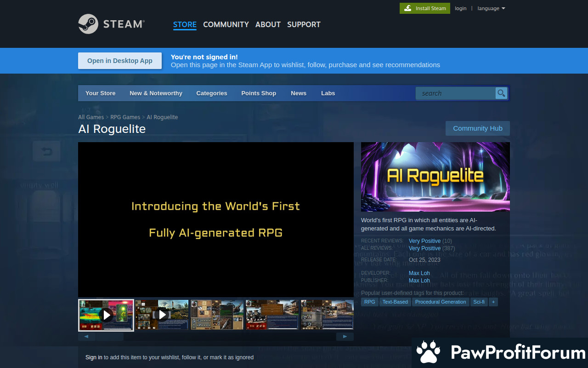The image size is (588, 368).
Task: Click the store search input field
Action: pos(455,93)
